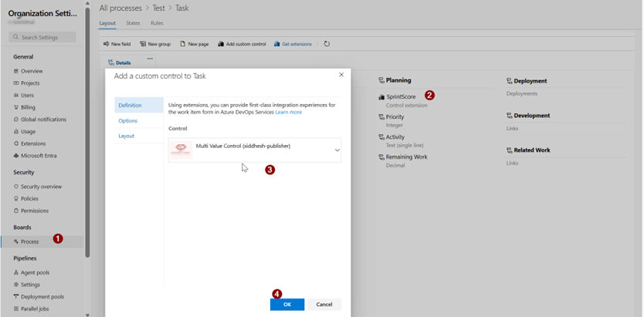This screenshot has width=644, height=317.
Task: Select the Options tab in dialog
Action: pos(139,120)
